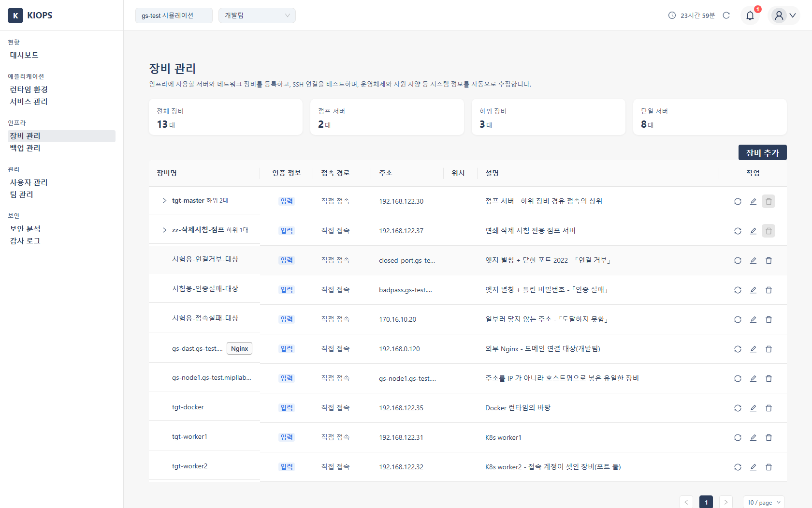Open 서비스 관리 page
The height and width of the screenshot is (508, 812).
29,102
